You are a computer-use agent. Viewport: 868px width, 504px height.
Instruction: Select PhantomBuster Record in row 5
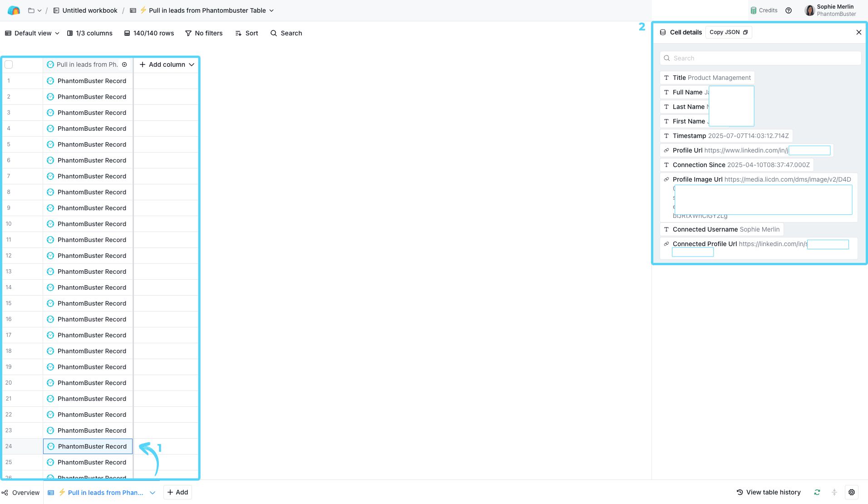click(88, 144)
